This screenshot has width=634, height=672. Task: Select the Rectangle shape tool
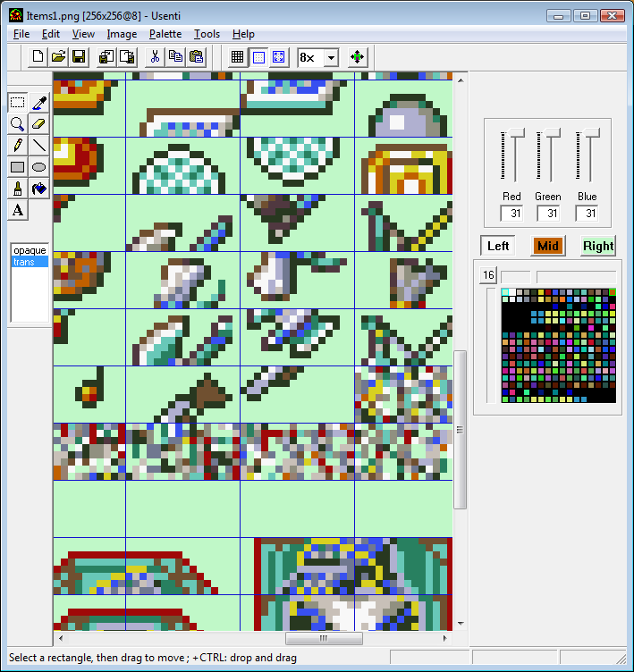[x=18, y=167]
